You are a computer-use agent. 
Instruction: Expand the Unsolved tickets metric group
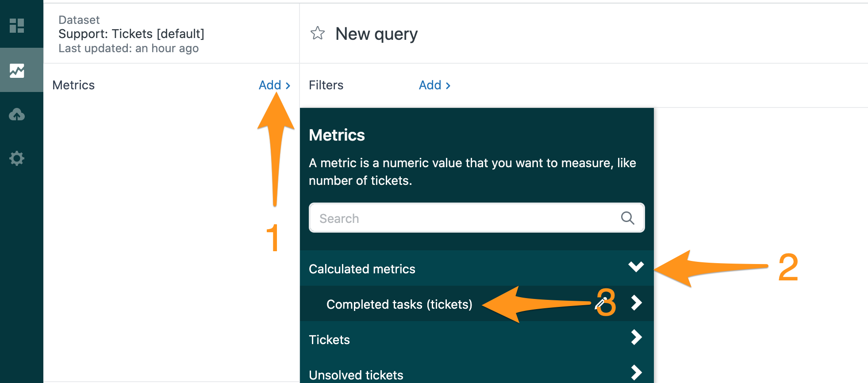click(636, 373)
